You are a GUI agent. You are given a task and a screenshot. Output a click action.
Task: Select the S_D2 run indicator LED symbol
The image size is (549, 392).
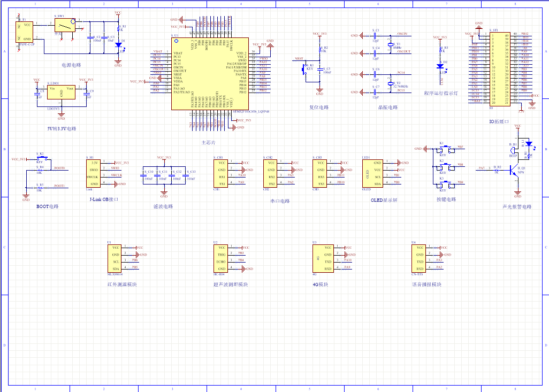[x=440, y=66]
